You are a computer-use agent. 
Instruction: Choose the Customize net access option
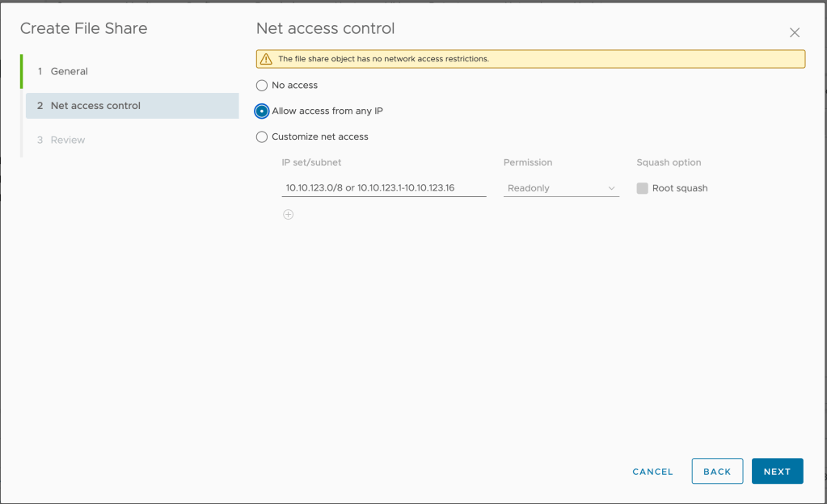point(262,137)
